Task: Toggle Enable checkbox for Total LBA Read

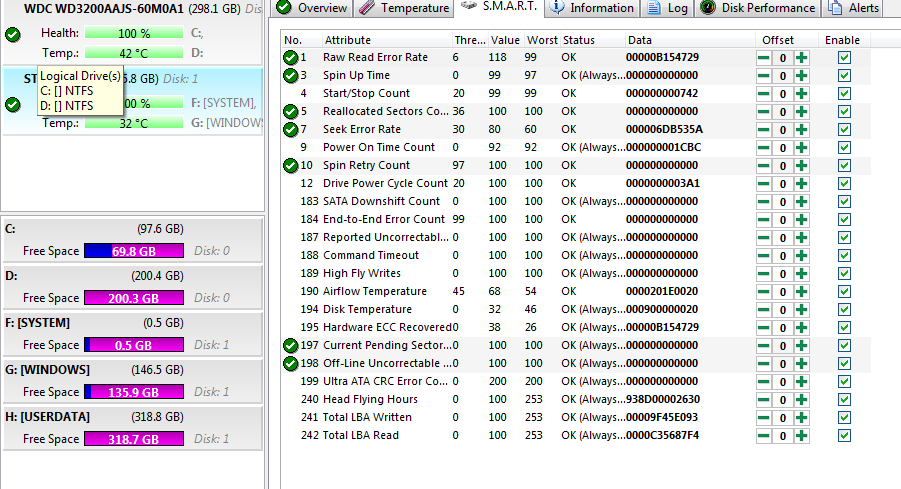Action: tap(844, 436)
